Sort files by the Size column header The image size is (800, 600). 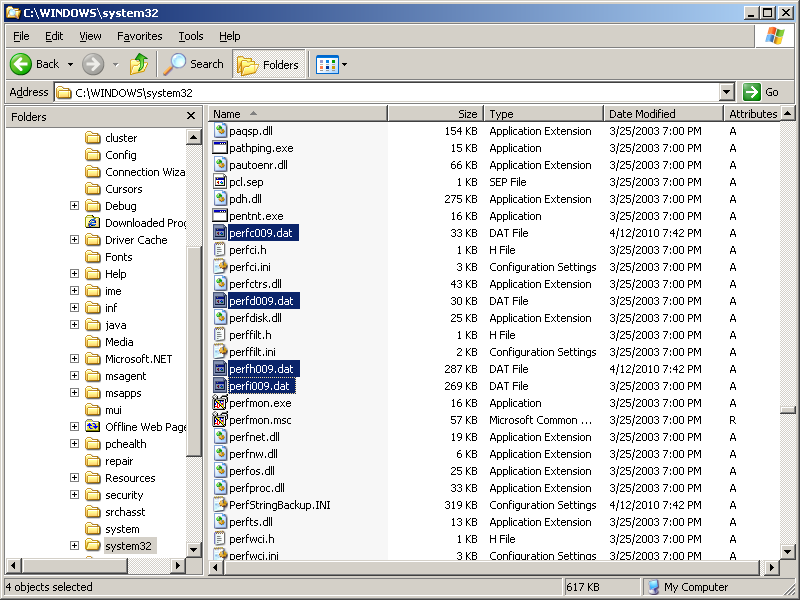coord(436,114)
